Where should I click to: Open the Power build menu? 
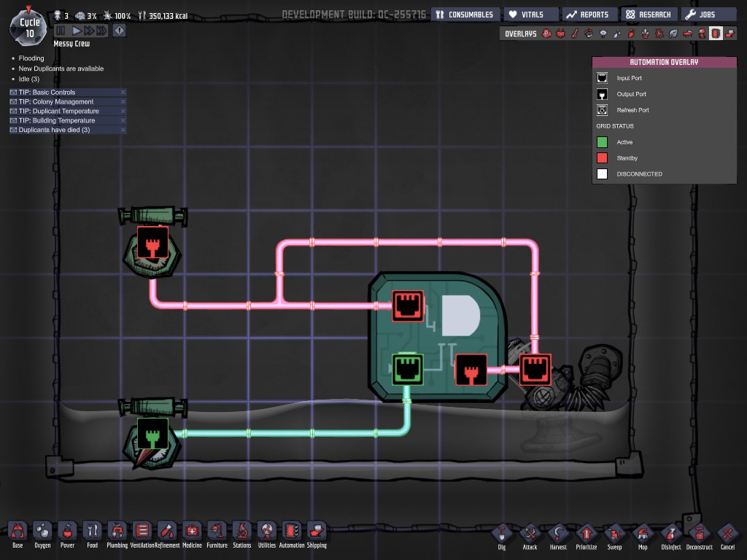click(67, 532)
